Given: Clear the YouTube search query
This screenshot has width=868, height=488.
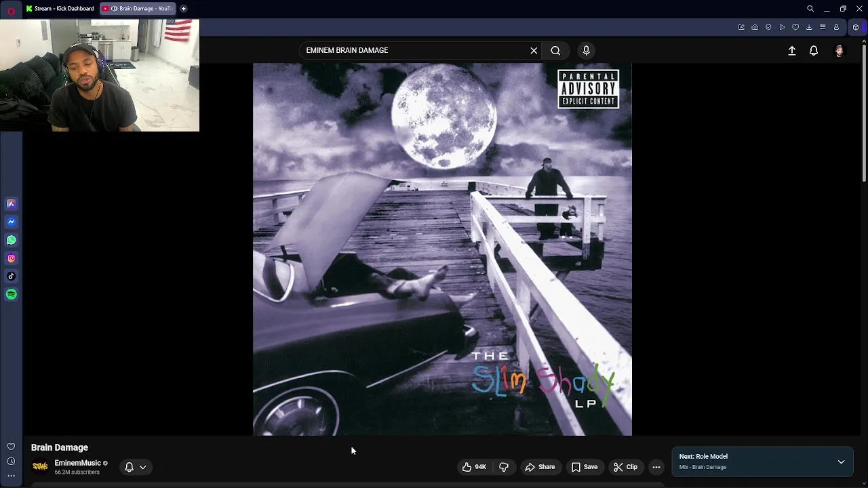Looking at the screenshot, I should pos(534,50).
